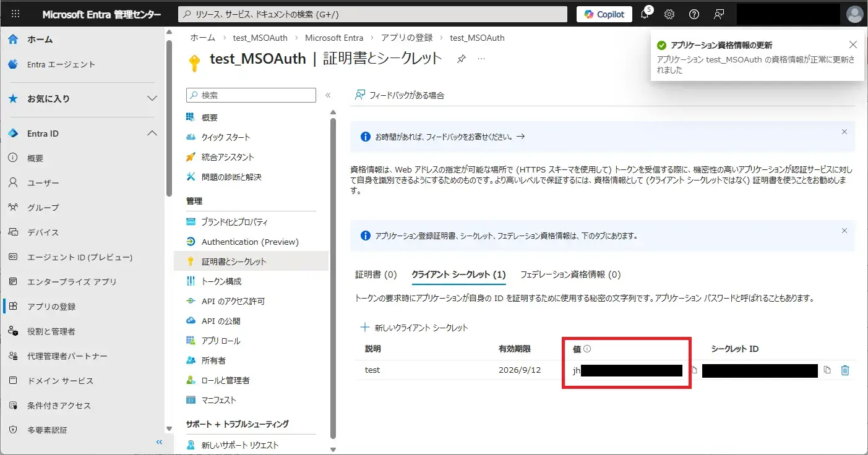This screenshot has width=868, height=455.
Task: Collapse the resource menu with double chevron
Action: point(328,95)
